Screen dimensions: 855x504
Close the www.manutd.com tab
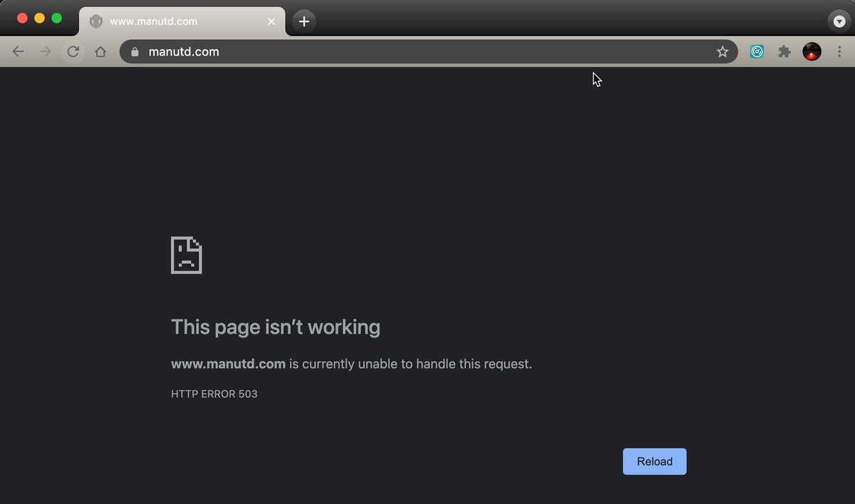pos(271,21)
